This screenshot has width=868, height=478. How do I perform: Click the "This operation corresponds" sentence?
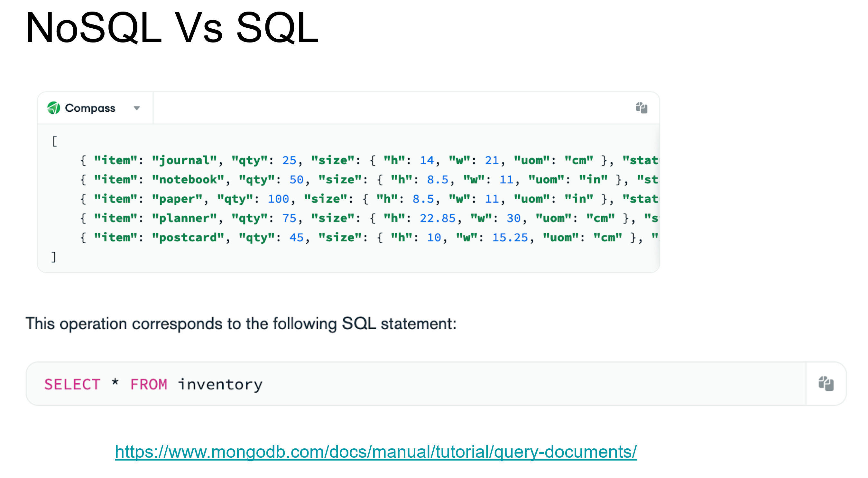point(241,323)
